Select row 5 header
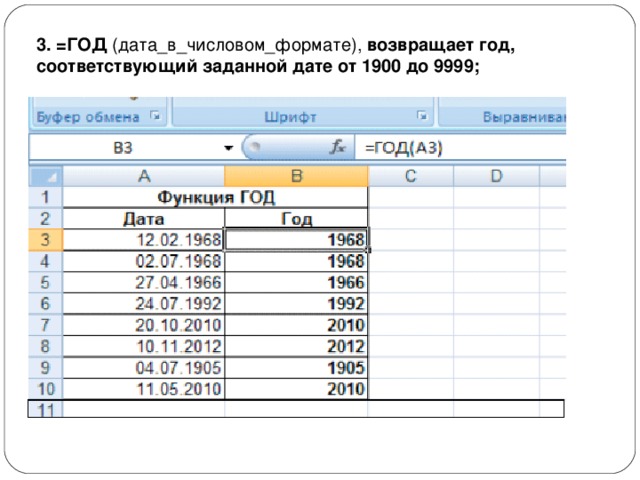 [x=45, y=282]
